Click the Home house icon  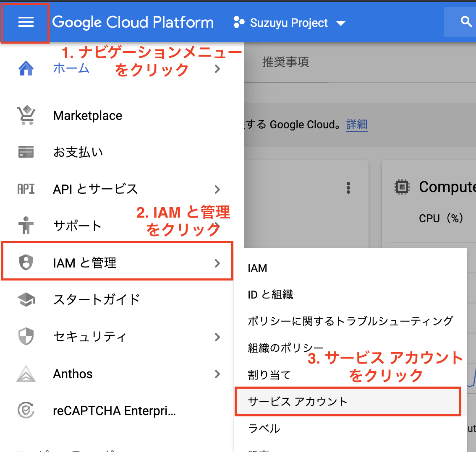(26, 68)
